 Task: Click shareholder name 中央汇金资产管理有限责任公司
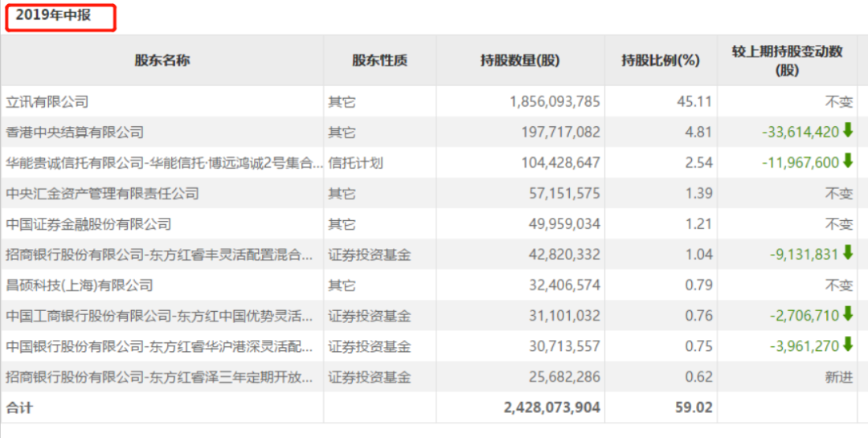point(102,193)
